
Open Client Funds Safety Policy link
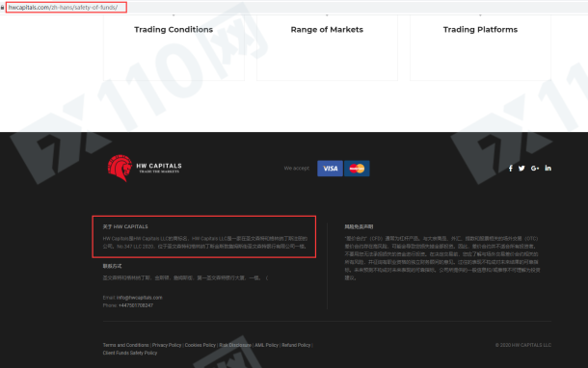pos(130,353)
